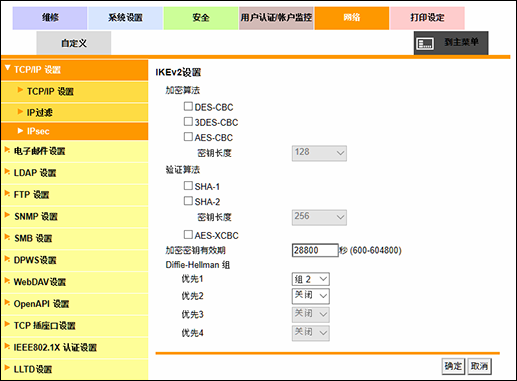The image size is (517, 381).
Task: Expand DPWS设置 menu
Action: coord(75,260)
